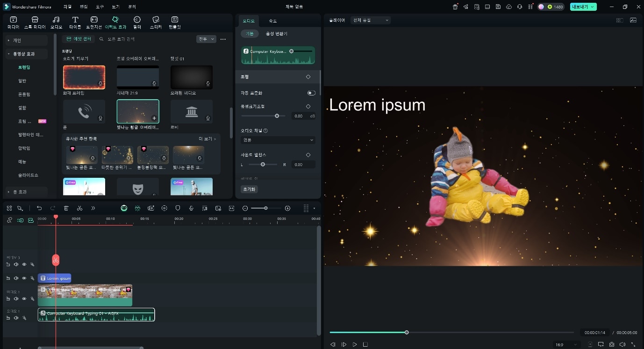Select the 일반 effects category

point(22,81)
